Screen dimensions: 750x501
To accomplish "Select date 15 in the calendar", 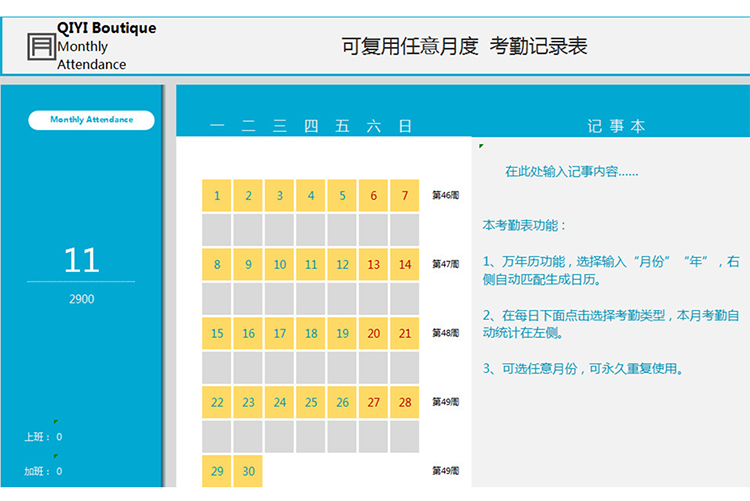I will tap(217, 334).
